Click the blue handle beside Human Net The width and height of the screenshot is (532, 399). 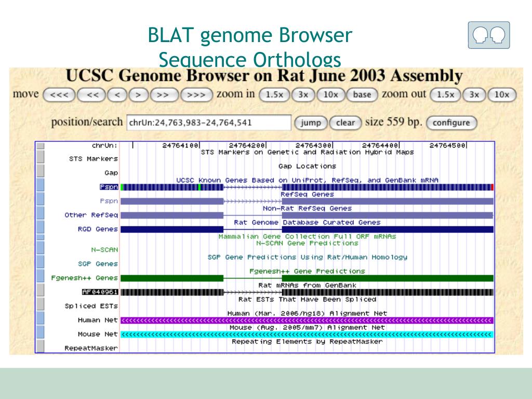(x=41, y=318)
